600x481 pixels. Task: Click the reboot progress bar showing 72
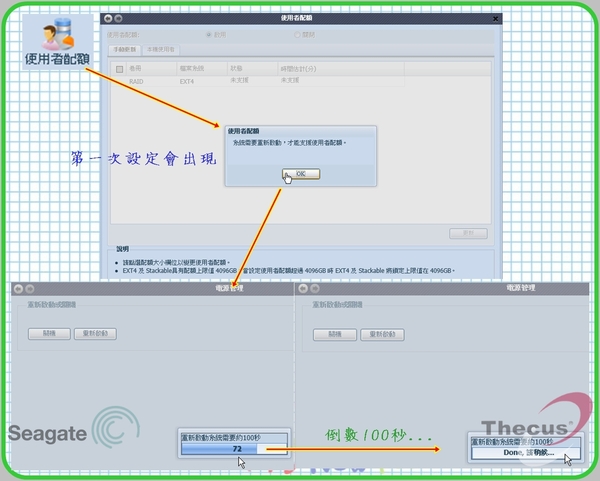(x=234, y=448)
